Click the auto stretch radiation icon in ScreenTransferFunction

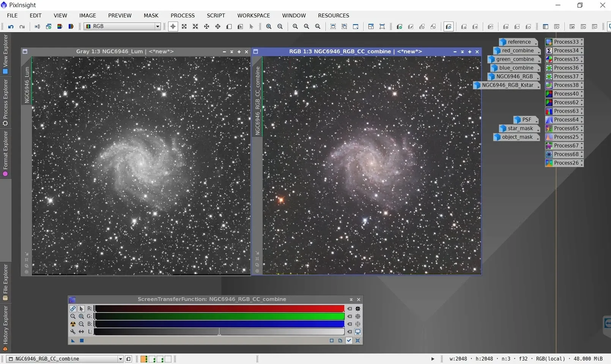click(x=73, y=324)
